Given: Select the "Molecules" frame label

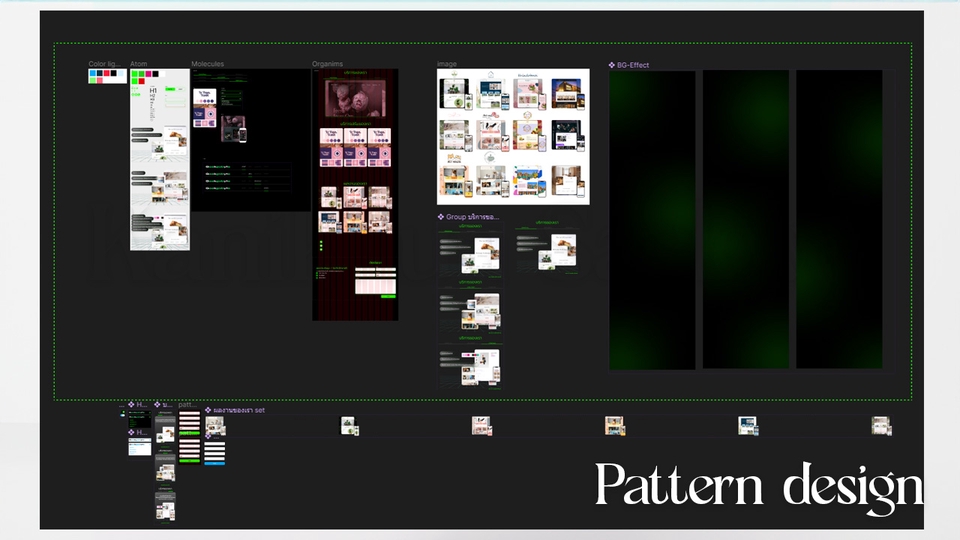Looking at the screenshot, I should coord(208,64).
